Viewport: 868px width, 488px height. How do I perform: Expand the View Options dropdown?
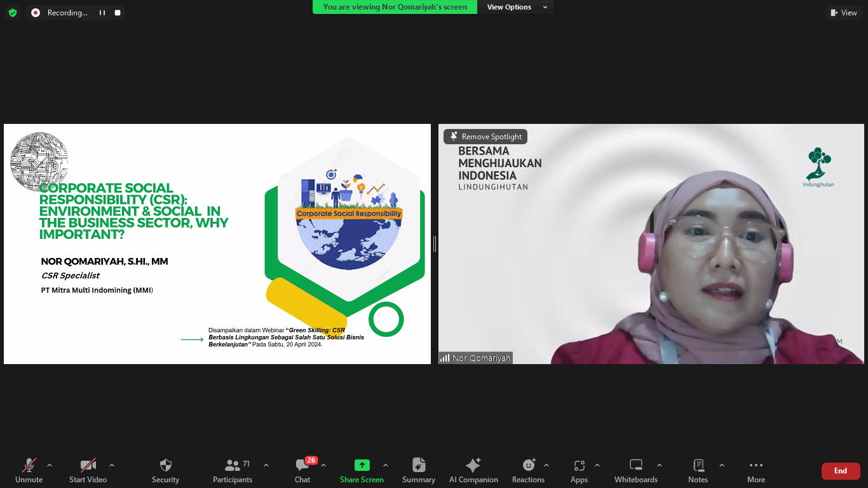pos(517,7)
